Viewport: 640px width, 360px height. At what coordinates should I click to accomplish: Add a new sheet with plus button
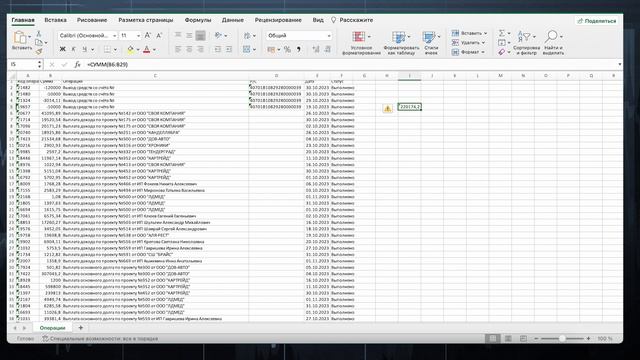point(80,327)
